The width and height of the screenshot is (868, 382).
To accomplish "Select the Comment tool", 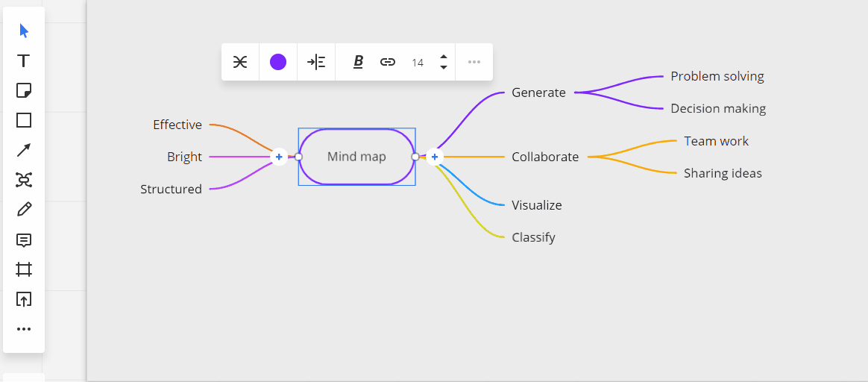I will pyautogui.click(x=24, y=239).
